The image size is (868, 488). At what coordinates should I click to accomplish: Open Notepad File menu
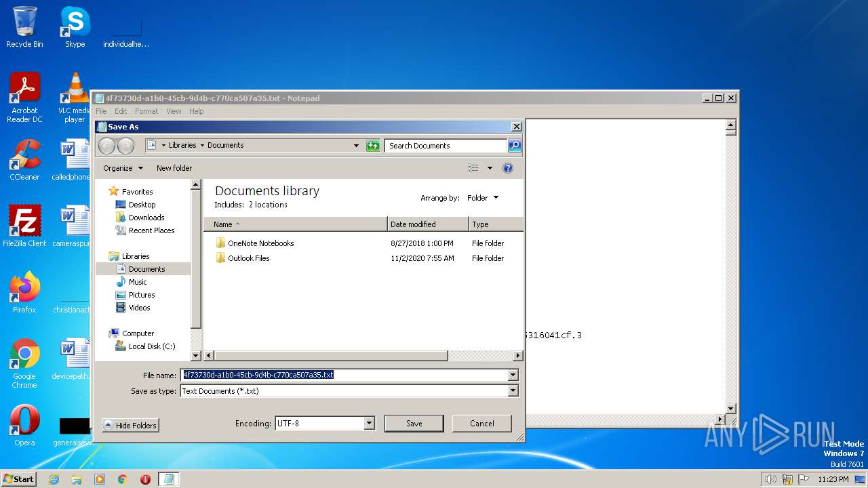(x=101, y=111)
